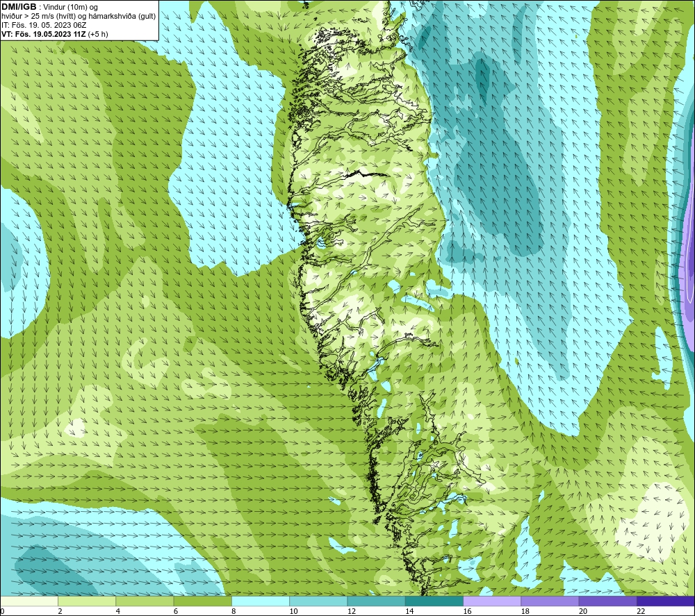Click the legend tick label '20'
This screenshot has width=695, height=616.
[x=583, y=612]
